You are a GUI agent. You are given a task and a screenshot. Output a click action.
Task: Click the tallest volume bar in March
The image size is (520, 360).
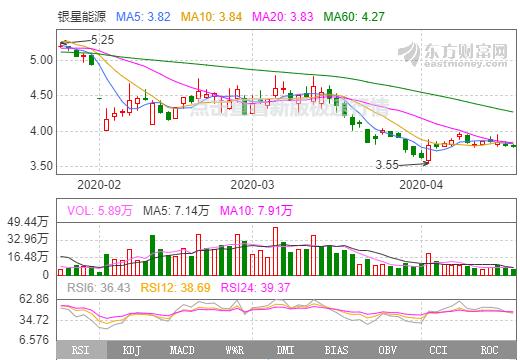click(x=275, y=251)
